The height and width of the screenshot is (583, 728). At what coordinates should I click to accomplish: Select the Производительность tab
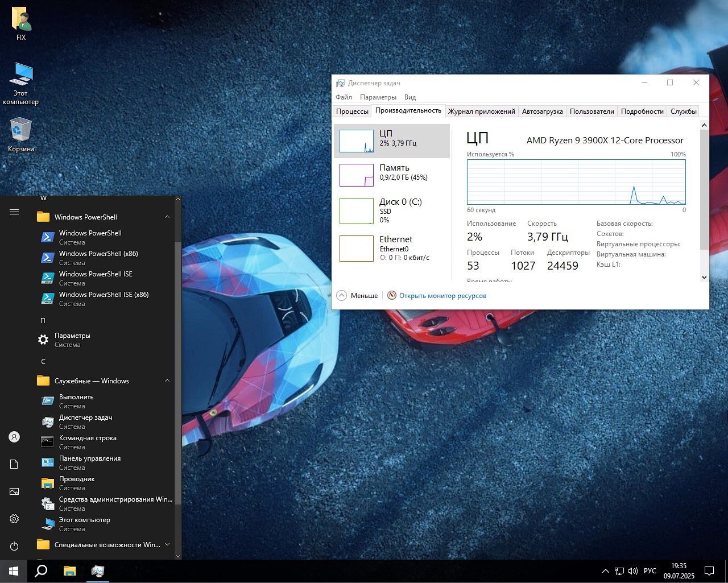tap(408, 110)
